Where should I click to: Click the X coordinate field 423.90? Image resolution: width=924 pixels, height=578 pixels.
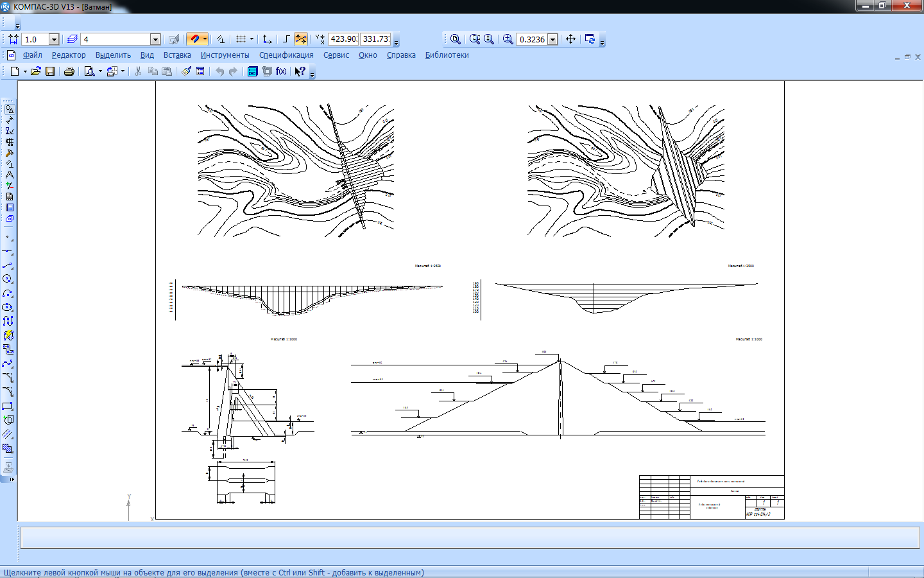coord(343,39)
